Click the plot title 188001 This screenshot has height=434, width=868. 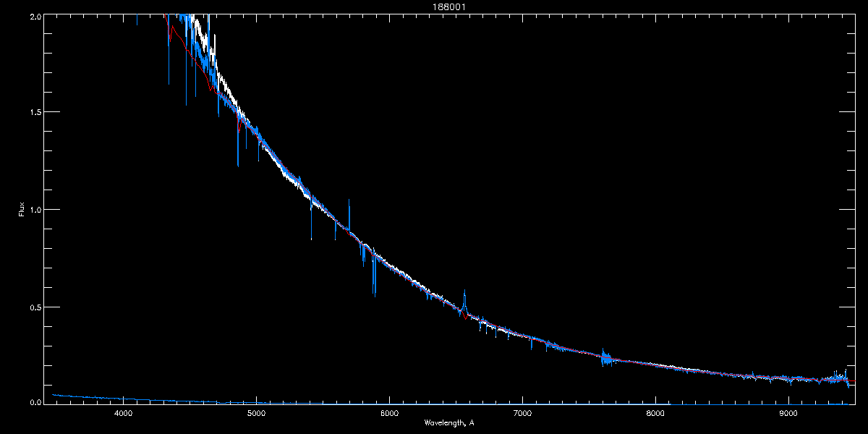tap(449, 7)
